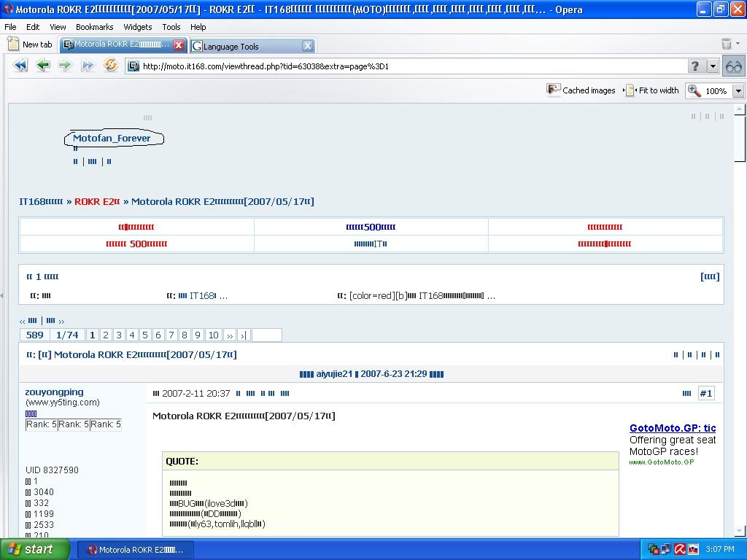Go to thread page 10
Image resolution: width=747 pixels, height=560 pixels.
[x=214, y=335]
